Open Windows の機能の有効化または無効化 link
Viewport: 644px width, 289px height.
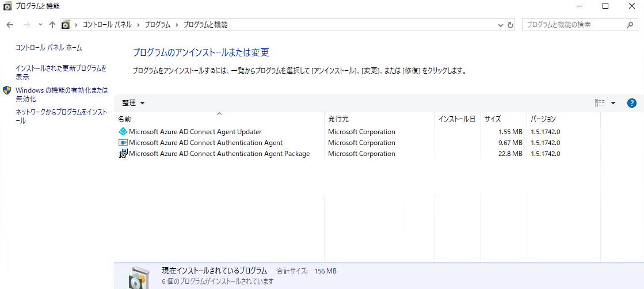point(62,94)
